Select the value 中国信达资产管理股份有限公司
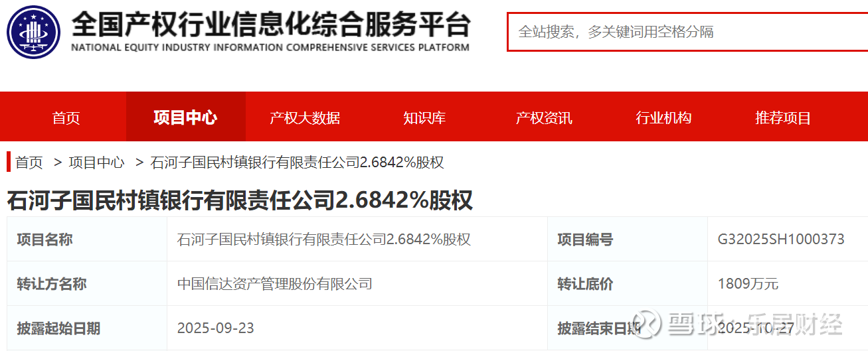 coord(275,284)
